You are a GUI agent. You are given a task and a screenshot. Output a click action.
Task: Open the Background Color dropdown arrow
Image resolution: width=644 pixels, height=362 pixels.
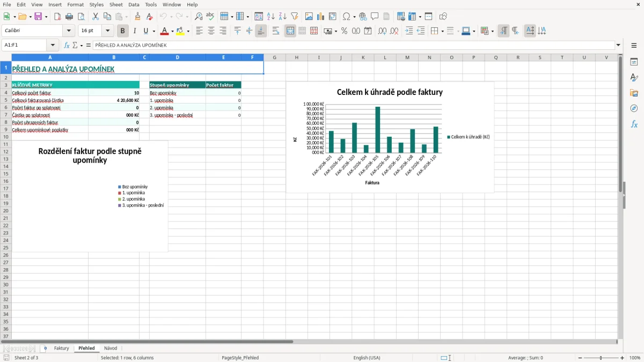click(x=188, y=31)
